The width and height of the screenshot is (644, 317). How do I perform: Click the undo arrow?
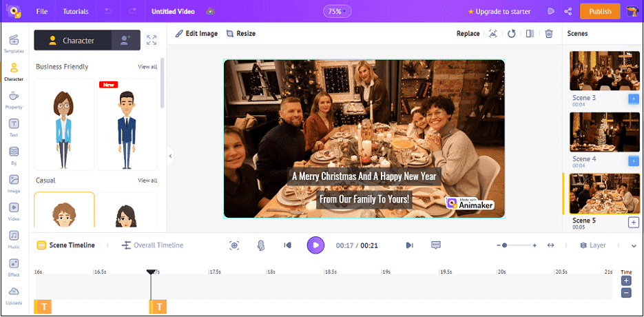[108, 12]
